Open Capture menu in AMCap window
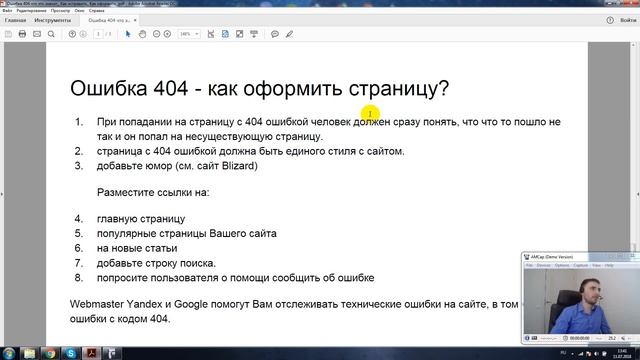640x360 pixels. (580, 265)
